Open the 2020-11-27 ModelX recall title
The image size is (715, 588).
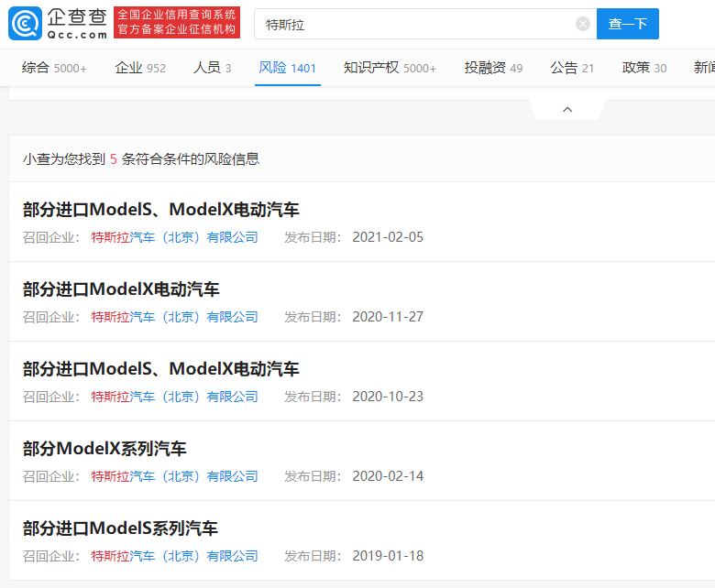121,289
